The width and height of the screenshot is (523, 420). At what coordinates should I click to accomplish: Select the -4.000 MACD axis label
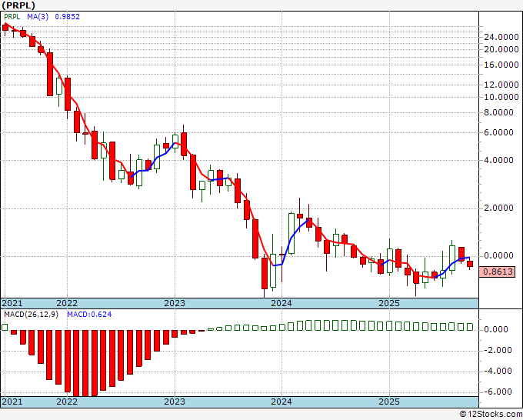click(x=496, y=371)
